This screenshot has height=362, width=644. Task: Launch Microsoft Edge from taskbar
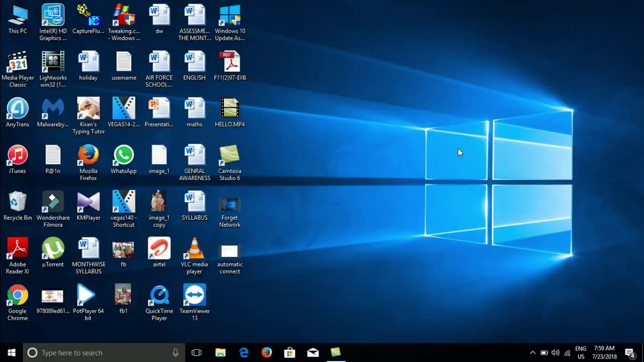[244, 352]
